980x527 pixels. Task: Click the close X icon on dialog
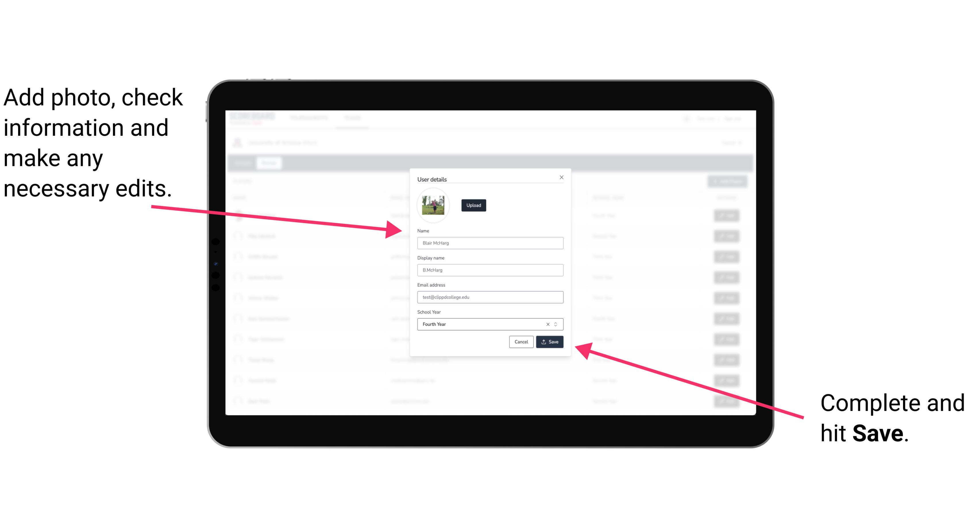tap(562, 177)
